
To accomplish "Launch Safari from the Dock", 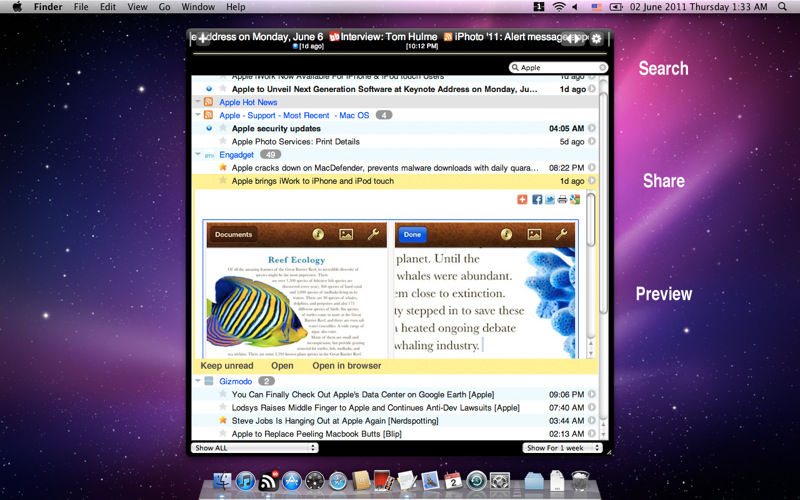I will tap(338, 481).
